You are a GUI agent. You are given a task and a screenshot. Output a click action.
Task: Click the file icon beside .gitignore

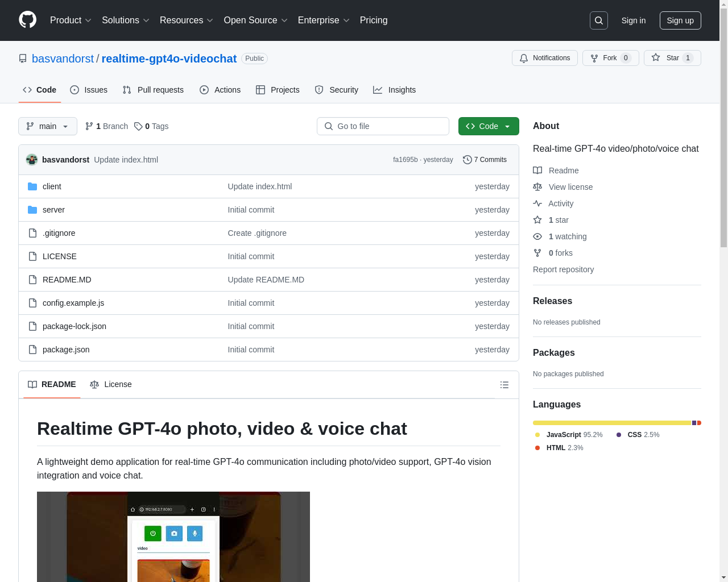(32, 233)
